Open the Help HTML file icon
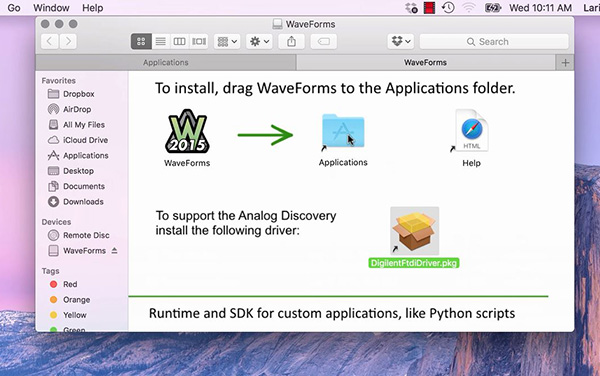This screenshot has width=600, height=376. coord(471,130)
